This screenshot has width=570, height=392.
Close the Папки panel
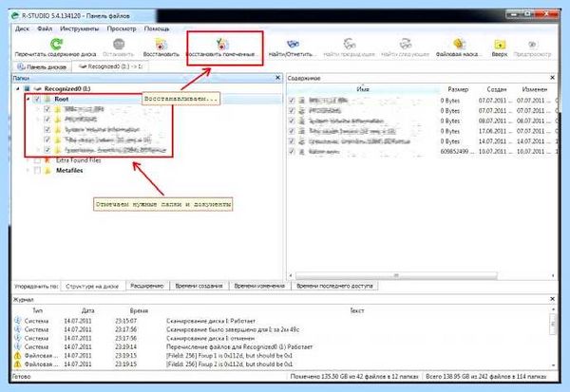[x=277, y=78]
